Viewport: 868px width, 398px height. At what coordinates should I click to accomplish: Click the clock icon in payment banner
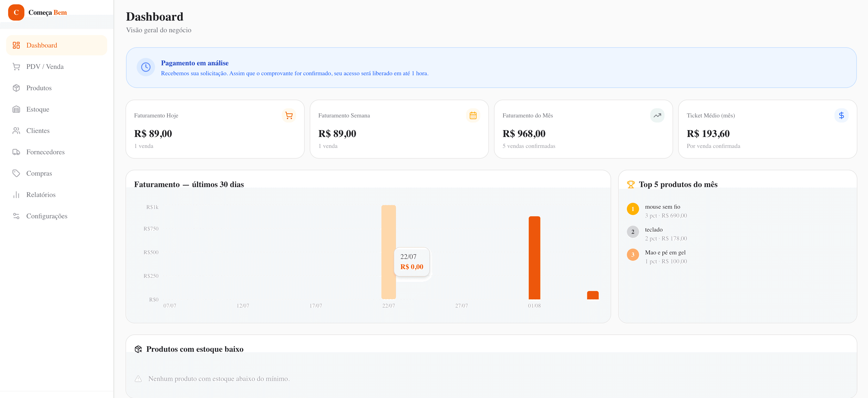[x=146, y=67]
